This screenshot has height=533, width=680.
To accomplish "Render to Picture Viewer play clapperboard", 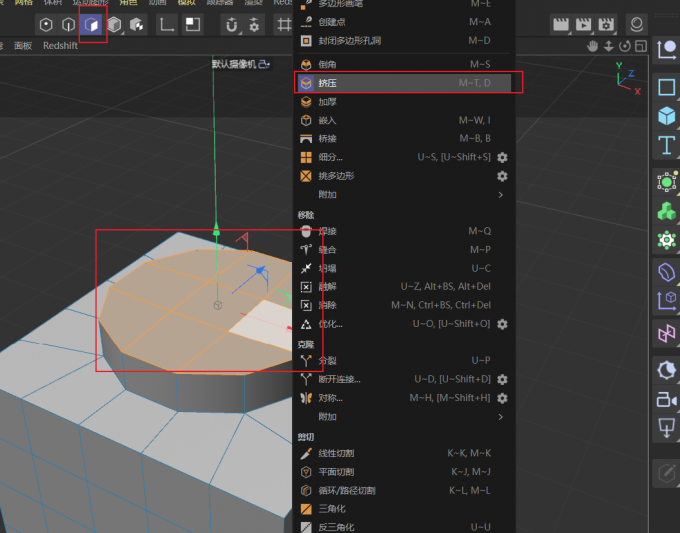I will (583, 24).
